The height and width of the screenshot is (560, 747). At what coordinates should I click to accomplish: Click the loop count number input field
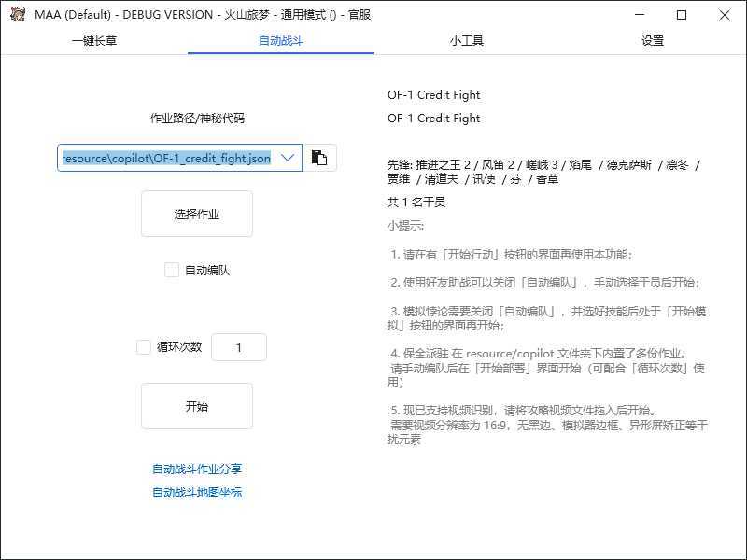tap(239, 346)
